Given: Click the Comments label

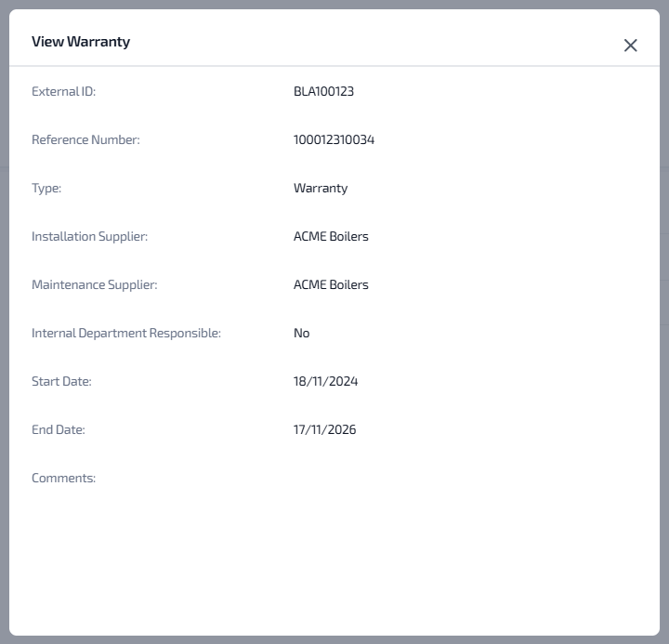Looking at the screenshot, I should [63, 479].
